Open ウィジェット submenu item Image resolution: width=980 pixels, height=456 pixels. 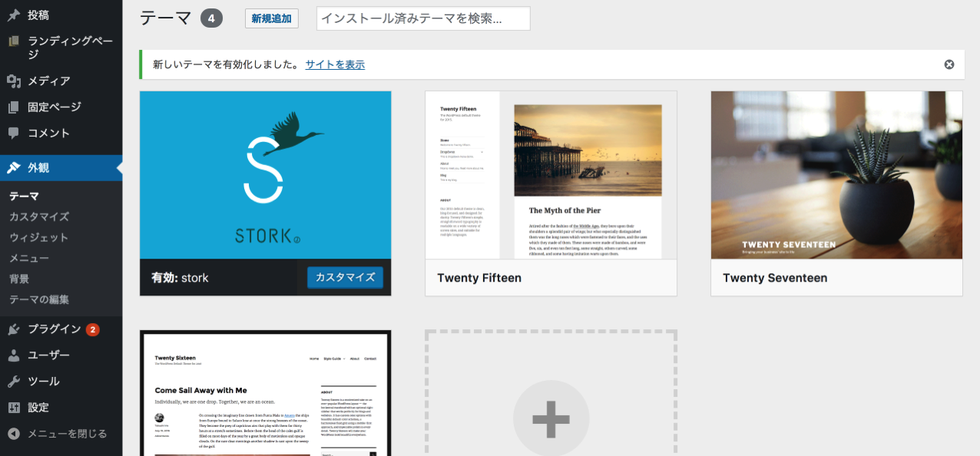point(39,238)
